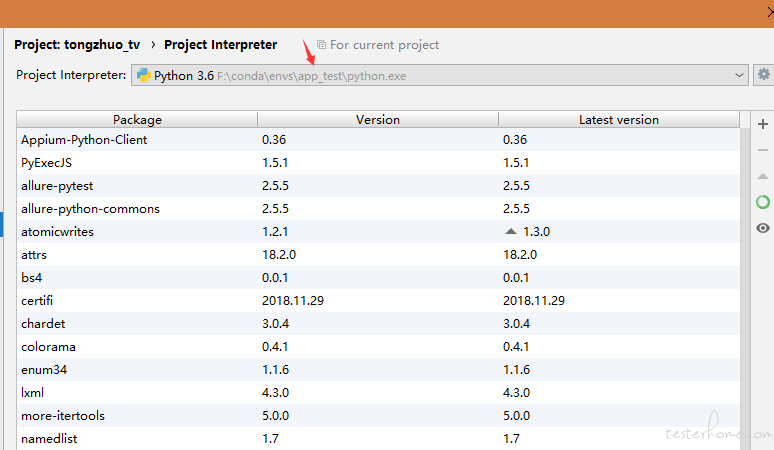Image resolution: width=774 pixels, height=450 pixels.
Task: Click the Project: tongzhuo_tv breadcrumb
Action: 77,45
